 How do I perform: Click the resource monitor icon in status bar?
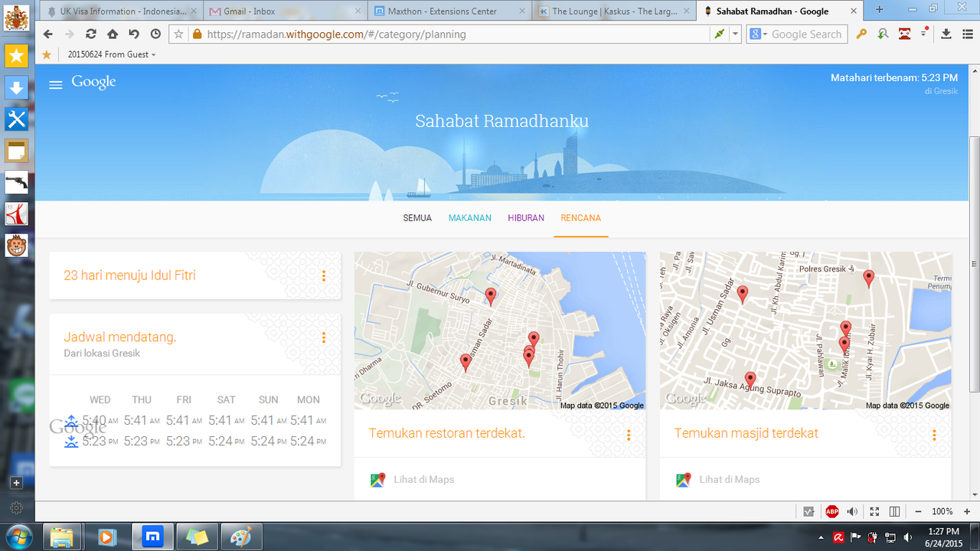[808, 511]
